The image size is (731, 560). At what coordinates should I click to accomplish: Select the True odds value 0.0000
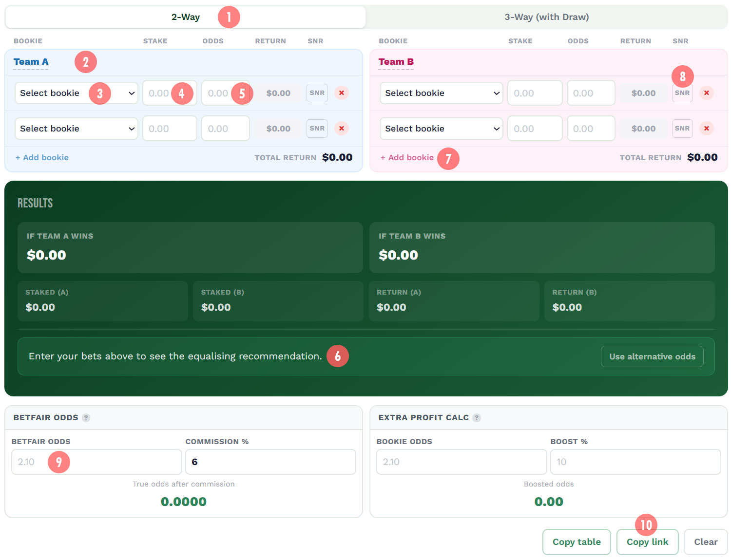184,502
